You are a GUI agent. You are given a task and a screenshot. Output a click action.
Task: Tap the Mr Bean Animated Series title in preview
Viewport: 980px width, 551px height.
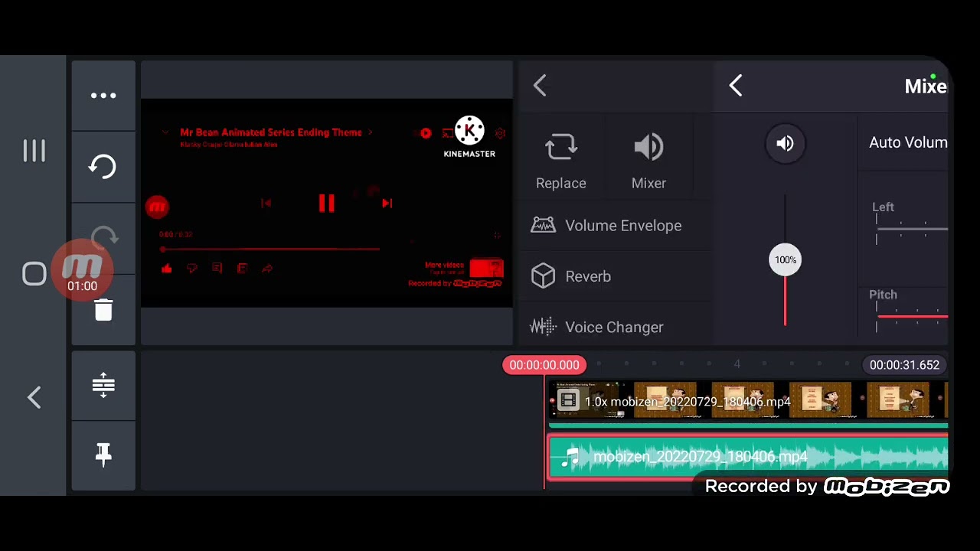[x=271, y=132]
